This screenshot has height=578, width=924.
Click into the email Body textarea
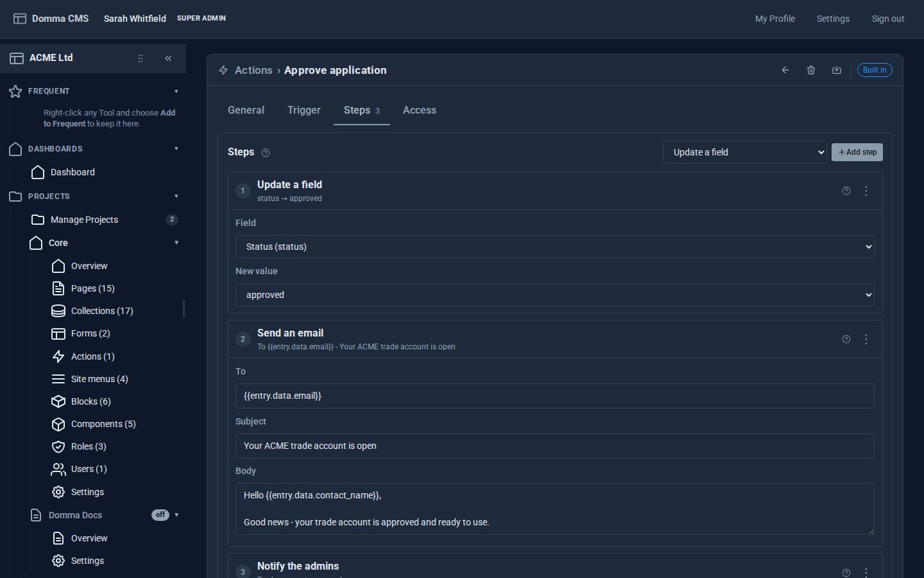tap(555, 509)
